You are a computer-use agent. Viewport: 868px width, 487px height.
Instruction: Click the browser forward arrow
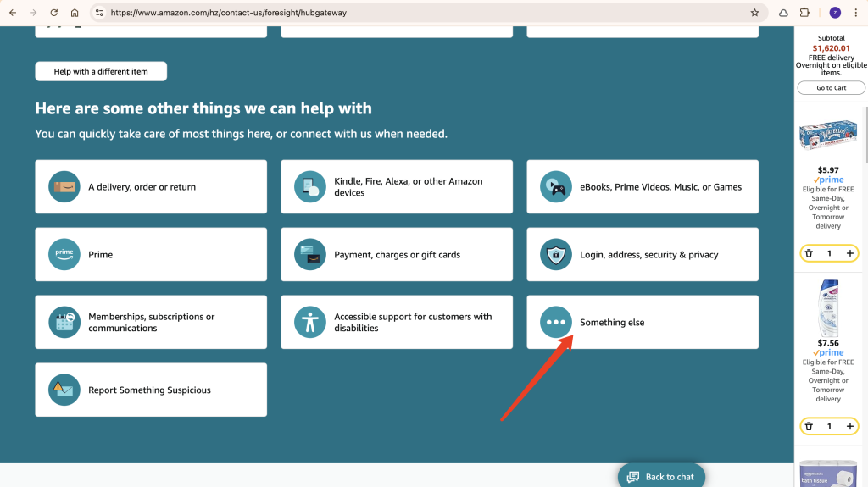pyautogui.click(x=33, y=13)
